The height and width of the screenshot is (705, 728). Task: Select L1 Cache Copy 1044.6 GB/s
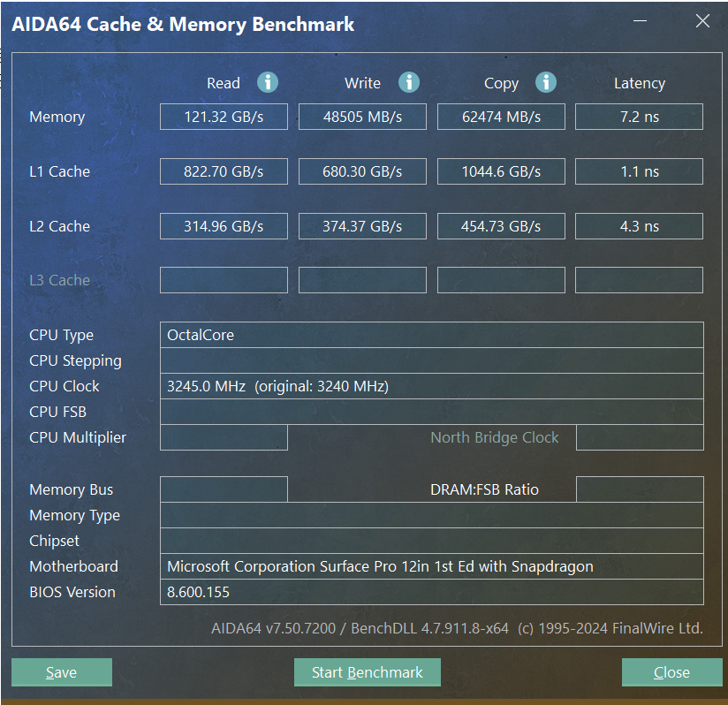501,171
